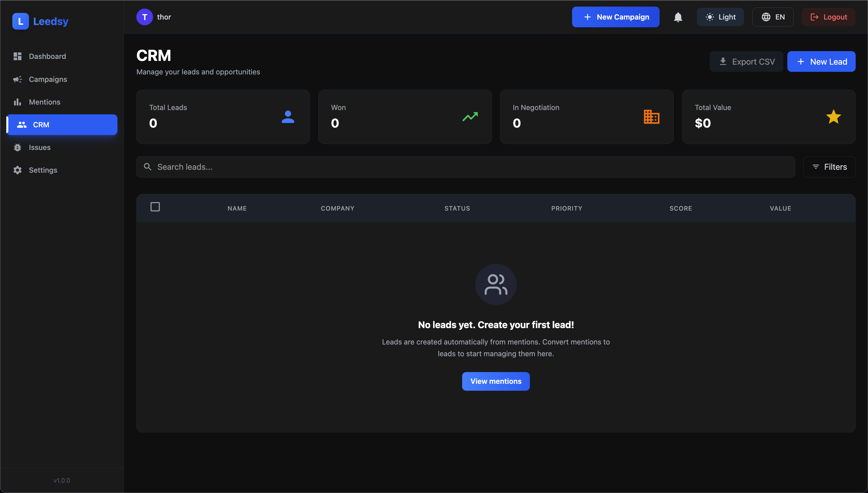The width and height of the screenshot is (868, 493).
Task: Click the notification bell icon
Action: pos(678,17)
